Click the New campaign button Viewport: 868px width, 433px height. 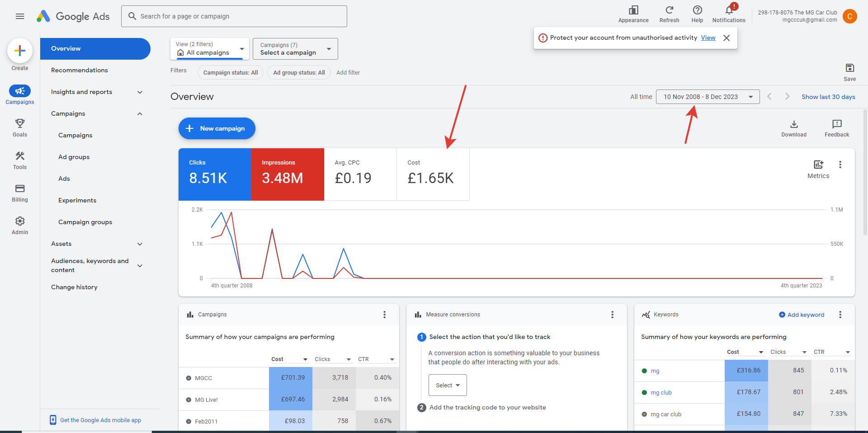click(x=217, y=128)
